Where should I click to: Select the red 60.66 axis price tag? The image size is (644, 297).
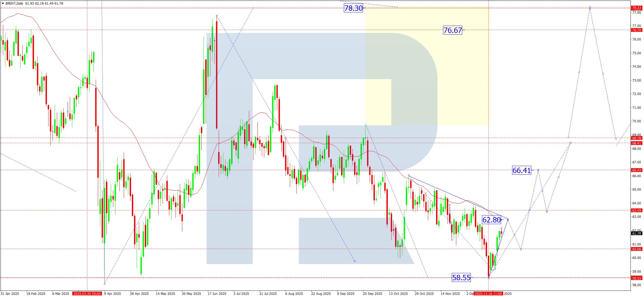637,249
